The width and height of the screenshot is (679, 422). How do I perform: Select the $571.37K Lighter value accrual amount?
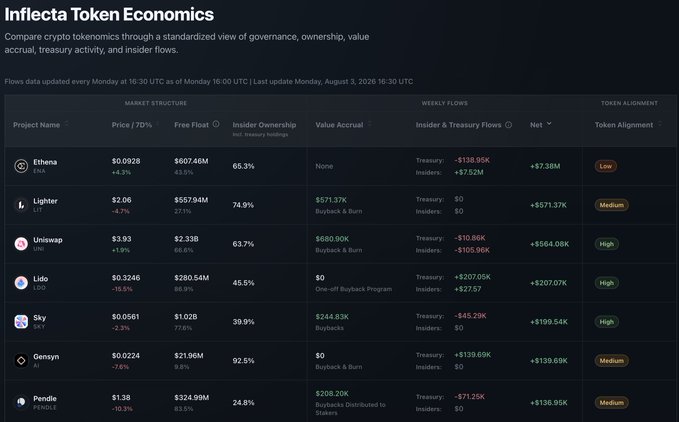[331, 200]
